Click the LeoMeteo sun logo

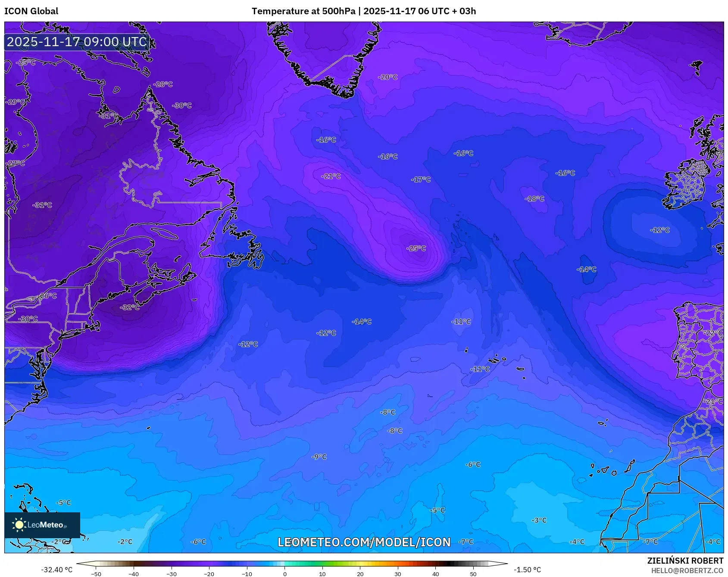[x=19, y=526]
